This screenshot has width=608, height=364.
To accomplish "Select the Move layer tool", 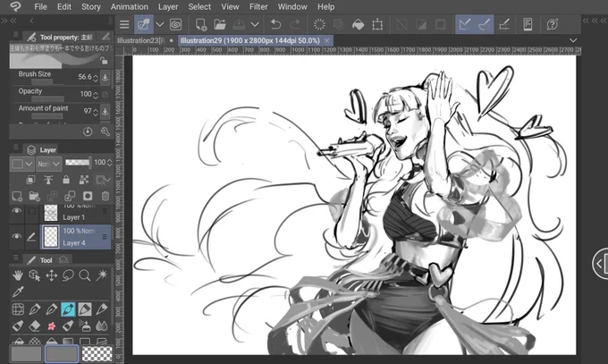I will point(51,275).
